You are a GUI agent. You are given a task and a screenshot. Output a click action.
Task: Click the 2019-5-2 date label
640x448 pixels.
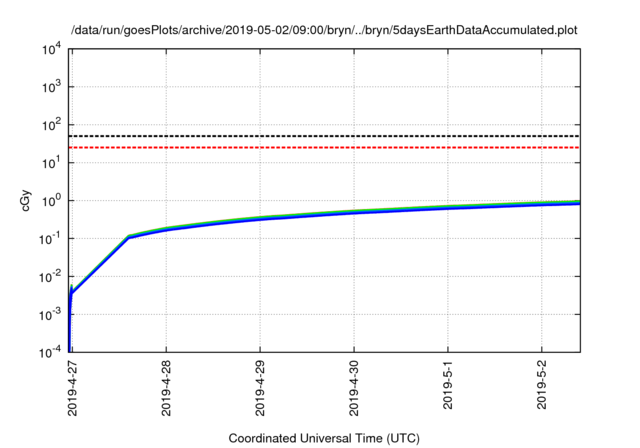[542, 384]
